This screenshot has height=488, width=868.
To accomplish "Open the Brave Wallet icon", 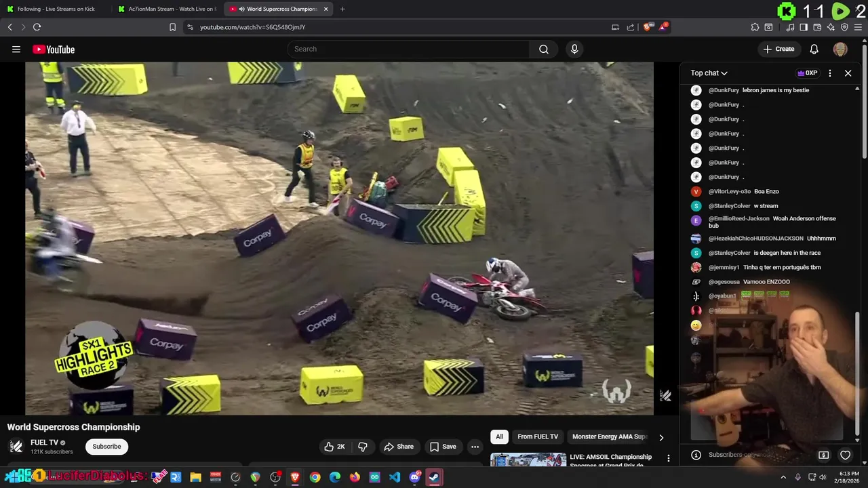I will click(x=817, y=27).
